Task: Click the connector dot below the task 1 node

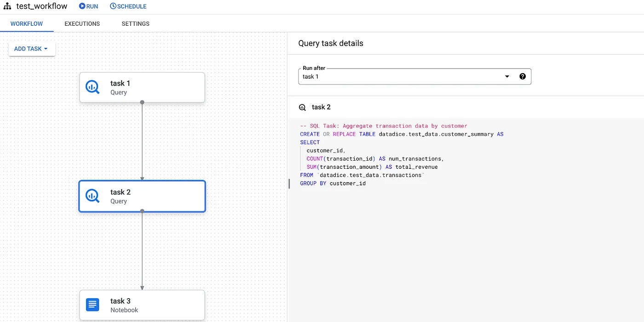Action: pyautogui.click(x=142, y=102)
